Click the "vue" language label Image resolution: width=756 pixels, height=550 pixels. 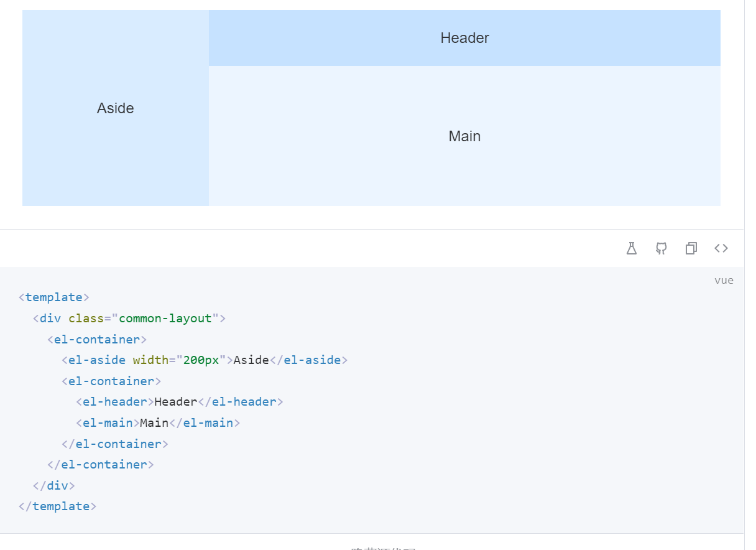pyautogui.click(x=724, y=280)
